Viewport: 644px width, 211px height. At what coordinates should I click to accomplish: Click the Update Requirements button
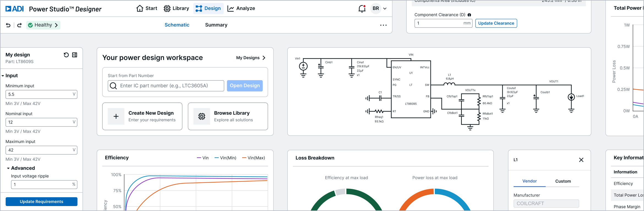point(42,202)
